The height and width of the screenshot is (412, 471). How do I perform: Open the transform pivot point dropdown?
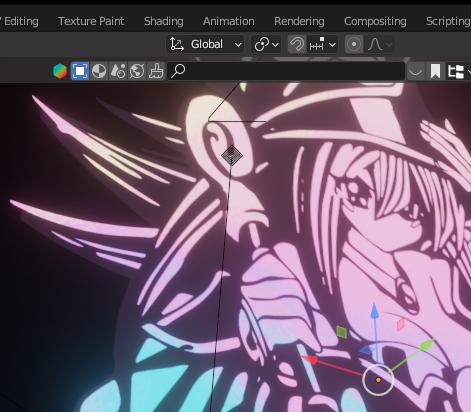[266, 44]
